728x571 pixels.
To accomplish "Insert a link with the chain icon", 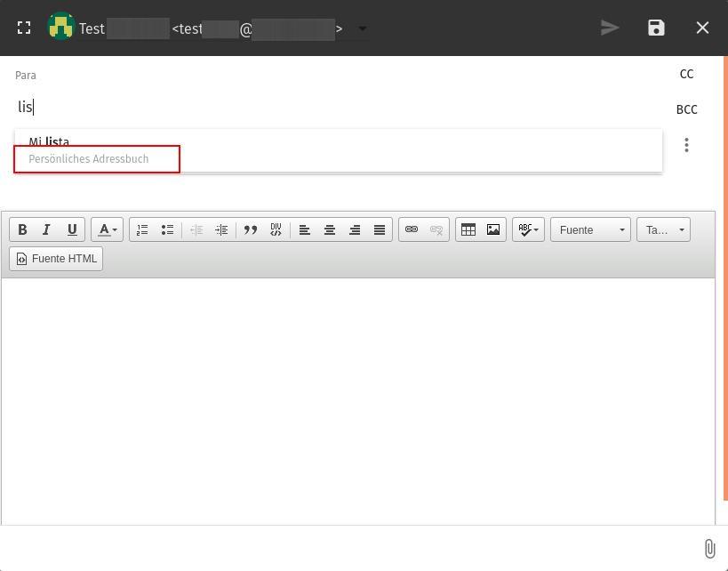I will [x=412, y=229].
